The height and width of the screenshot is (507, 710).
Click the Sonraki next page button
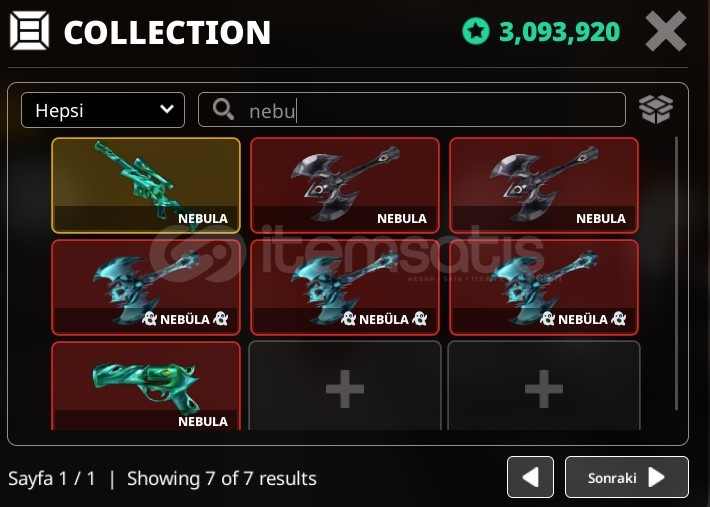[x=627, y=477]
